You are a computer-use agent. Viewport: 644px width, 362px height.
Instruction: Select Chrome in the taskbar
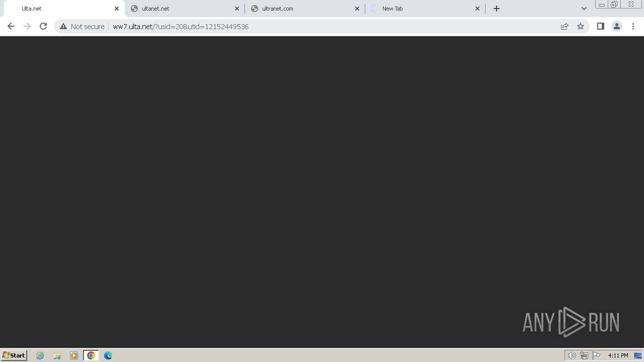tap(91, 355)
